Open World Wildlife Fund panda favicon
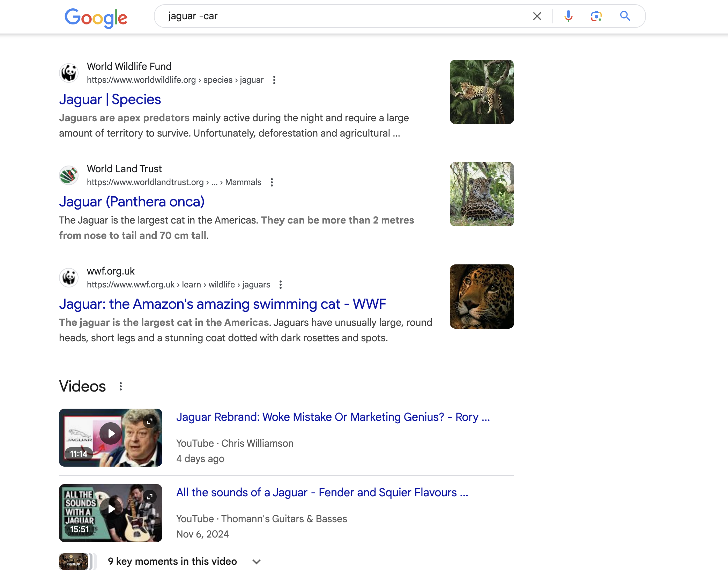The height and width of the screenshot is (577, 728). (x=69, y=73)
